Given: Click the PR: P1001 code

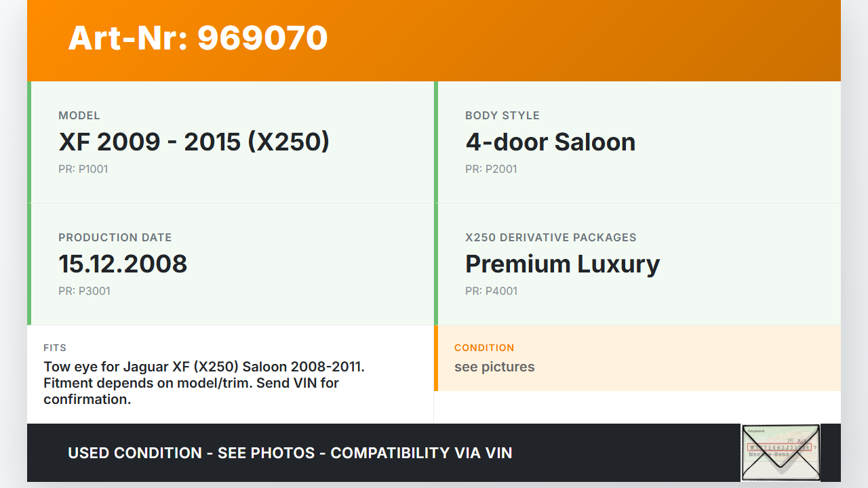Looking at the screenshot, I should pyautogui.click(x=83, y=169).
